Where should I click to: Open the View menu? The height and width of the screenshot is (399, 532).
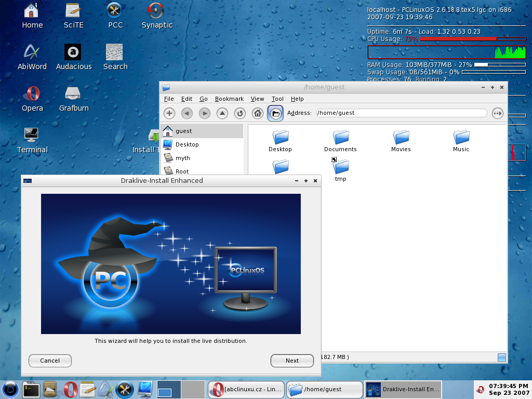coord(257,99)
